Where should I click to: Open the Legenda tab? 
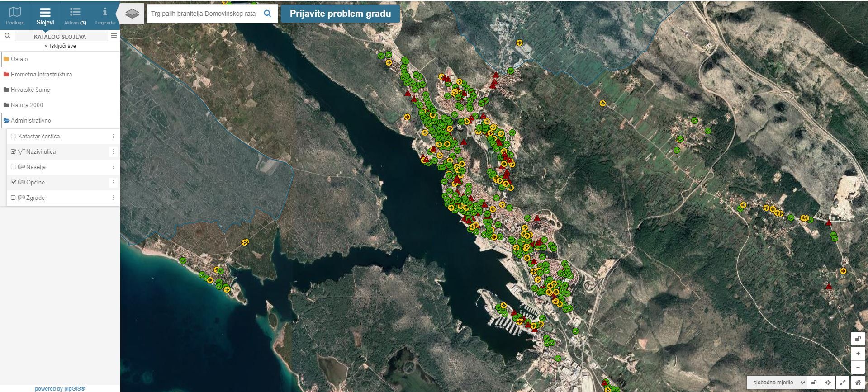point(105,15)
